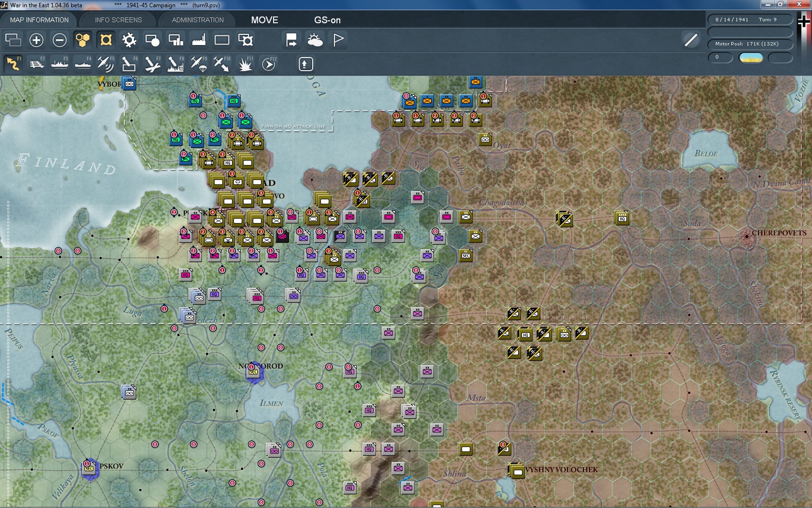
Task: Click the rectangle with bar chart icon
Action: pyautogui.click(x=175, y=40)
